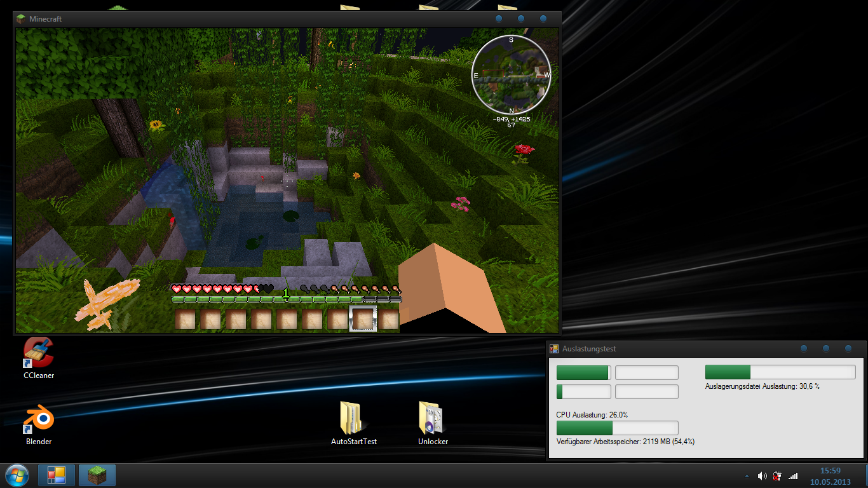
Task: Open the volume speaker tray icon
Action: point(762,476)
